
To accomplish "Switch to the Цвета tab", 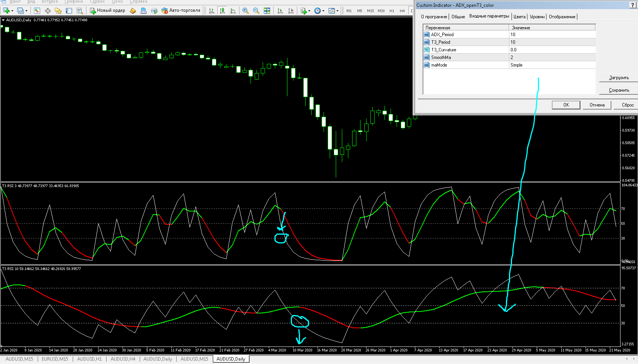I will coord(519,17).
